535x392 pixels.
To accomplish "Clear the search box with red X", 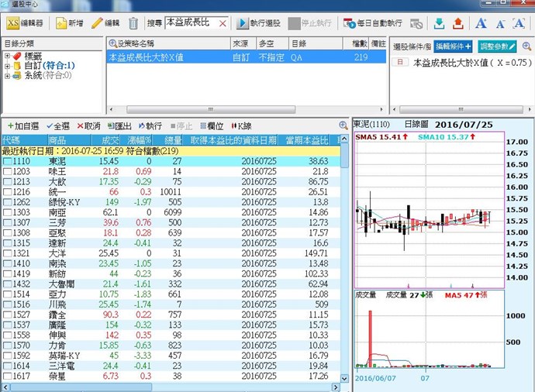I will [x=223, y=23].
